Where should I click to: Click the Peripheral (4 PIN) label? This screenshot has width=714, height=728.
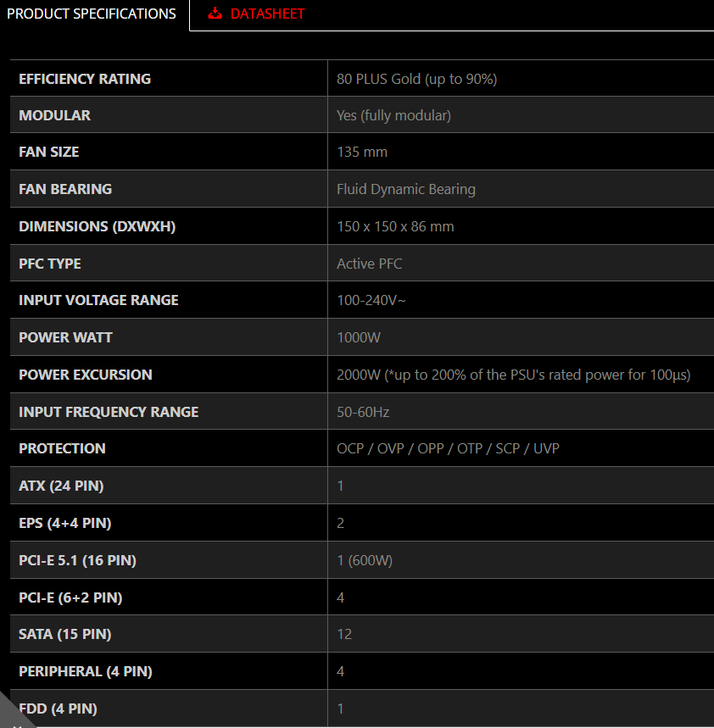point(85,671)
